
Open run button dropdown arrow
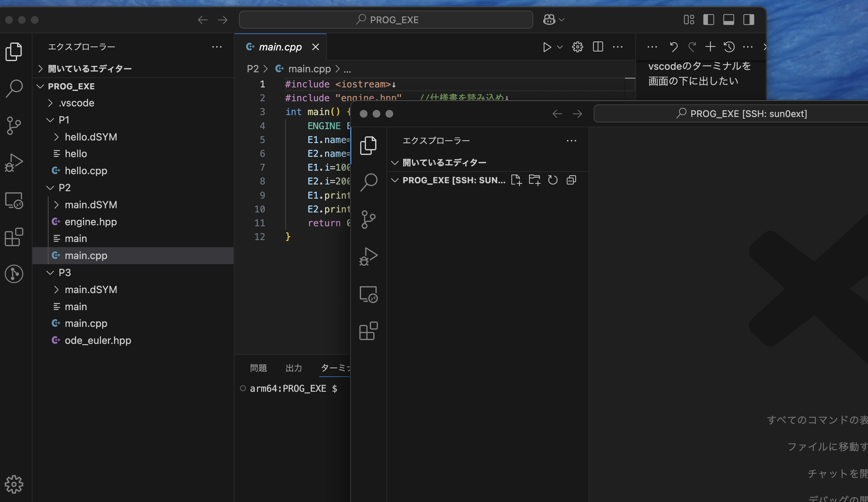pyautogui.click(x=560, y=47)
